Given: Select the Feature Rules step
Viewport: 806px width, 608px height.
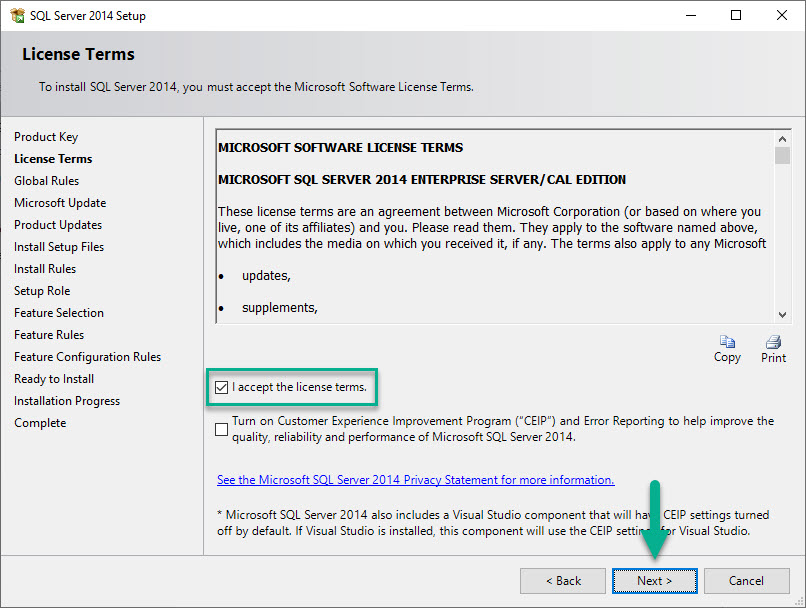Looking at the screenshot, I should [49, 335].
